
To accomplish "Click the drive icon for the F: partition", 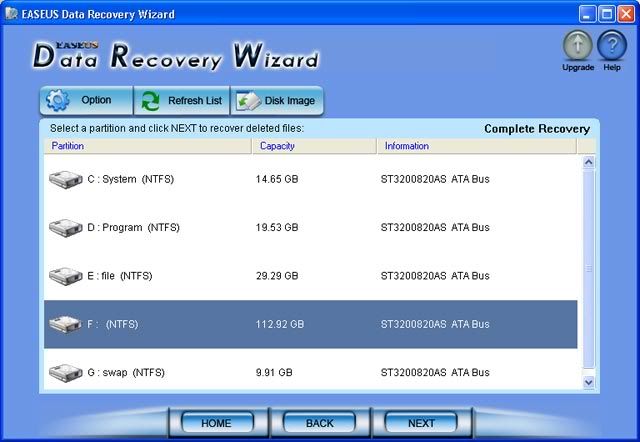I will 65,324.
